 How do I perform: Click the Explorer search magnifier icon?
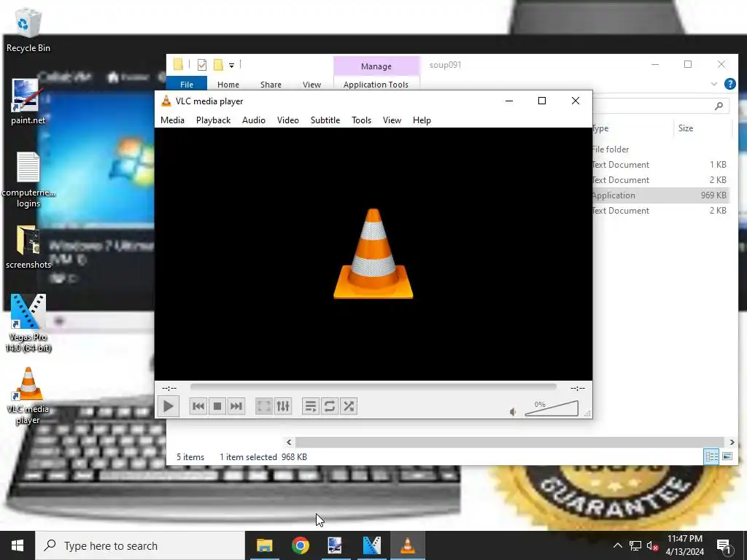pos(719,106)
